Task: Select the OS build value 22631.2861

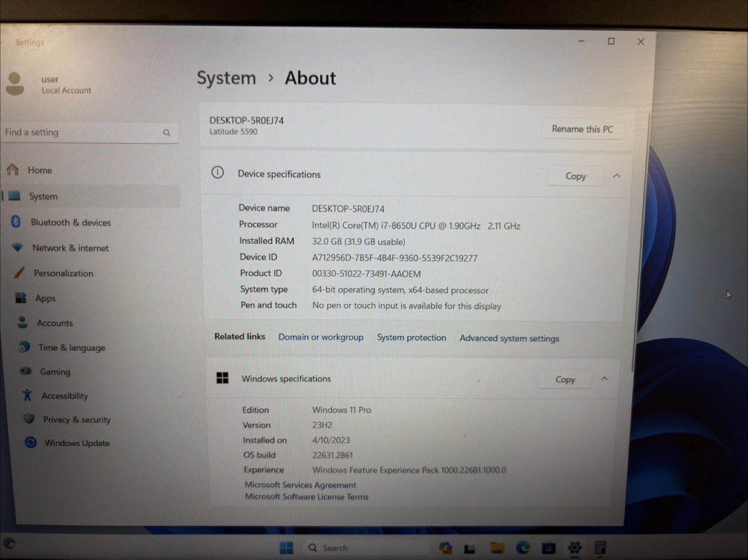Action: pos(332,455)
